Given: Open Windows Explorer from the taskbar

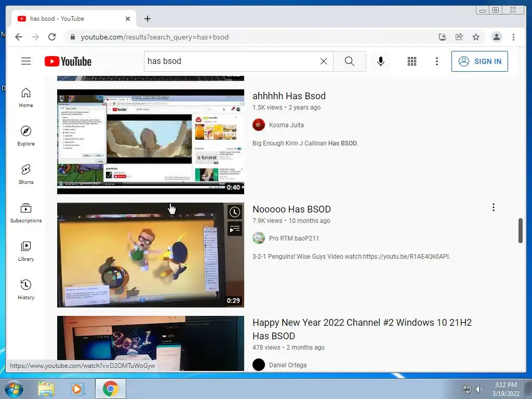Looking at the screenshot, I should coord(46,389).
